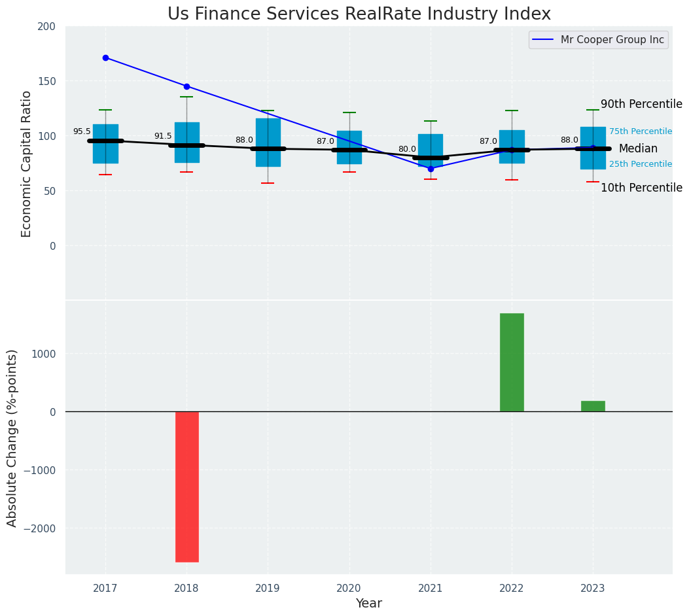Click the 2023 median label 88.0
Image resolution: width=689 pixels, height=616 pixels.
(569, 140)
